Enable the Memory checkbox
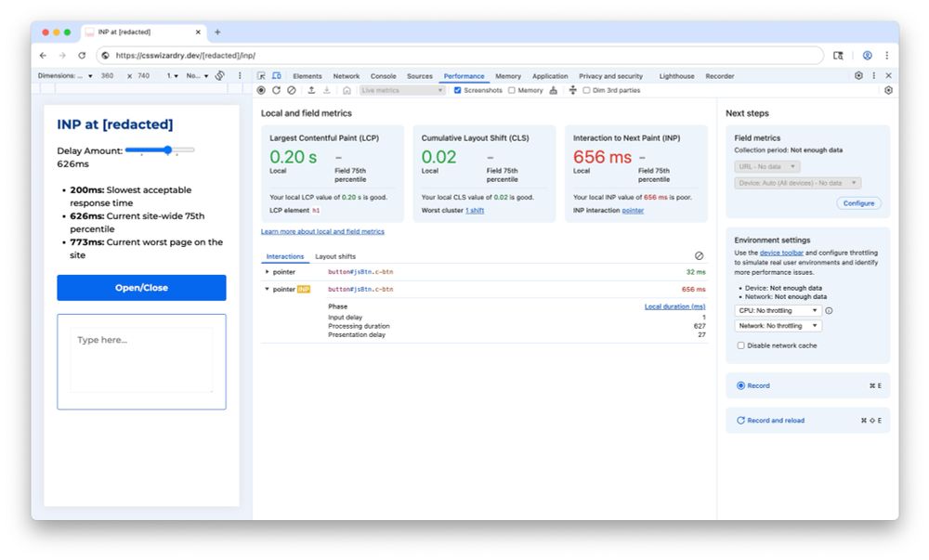The height and width of the screenshot is (560, 929). click(x=511, y=90)
